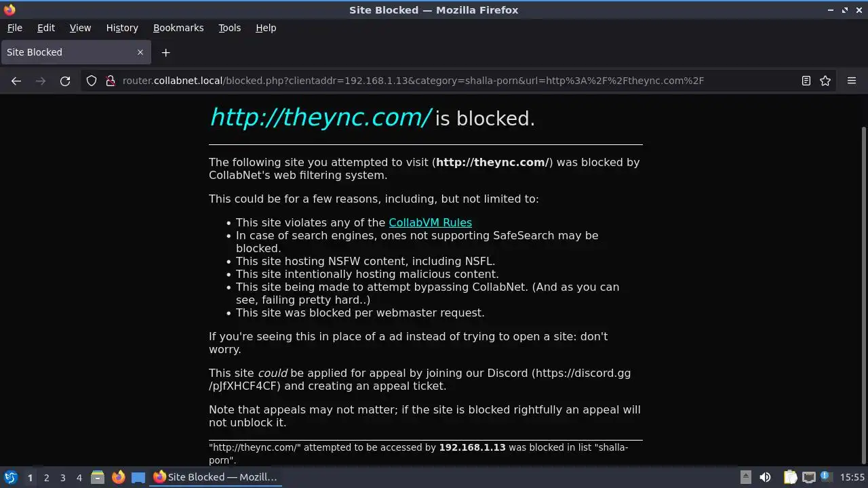Open the Bookmarks menu
The image size is (868, 488).
pos(178,28)
